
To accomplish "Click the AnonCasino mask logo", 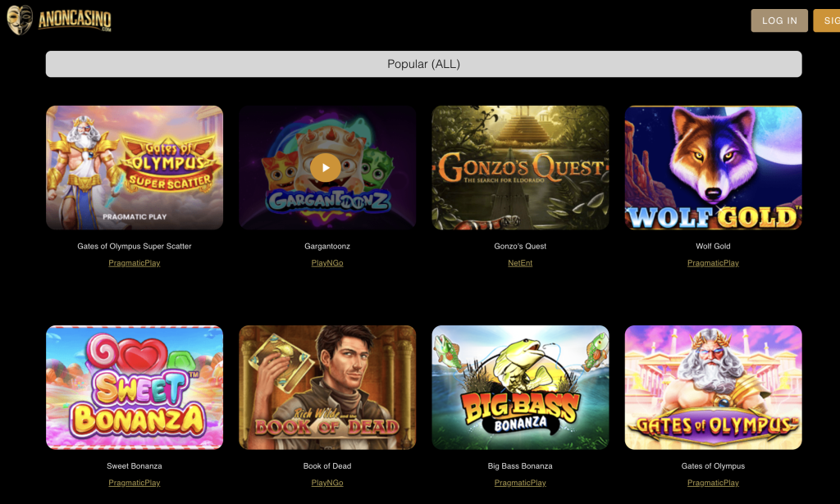I will click(x=20, y=20).
